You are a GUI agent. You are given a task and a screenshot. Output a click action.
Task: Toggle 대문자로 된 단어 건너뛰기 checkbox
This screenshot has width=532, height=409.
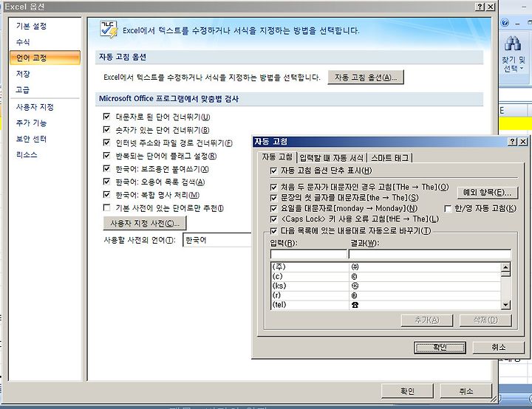coord(106,117)
